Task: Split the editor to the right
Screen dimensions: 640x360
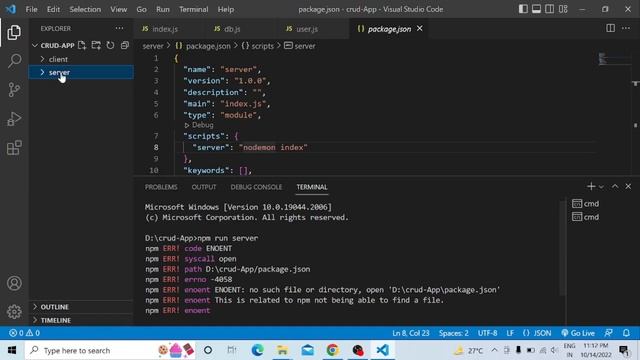Action: [610, 28]
